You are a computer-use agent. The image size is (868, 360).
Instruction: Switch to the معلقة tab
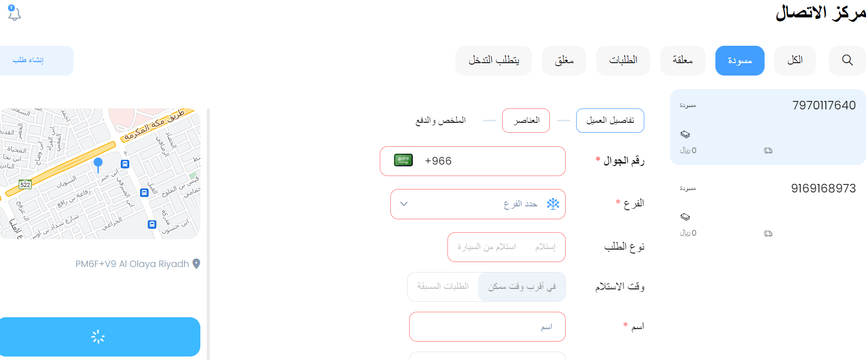[683, 60]
